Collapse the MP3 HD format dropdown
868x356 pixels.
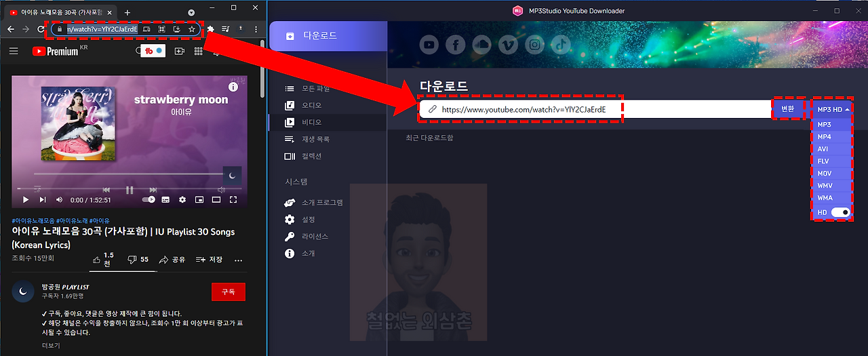coord(833,108)
